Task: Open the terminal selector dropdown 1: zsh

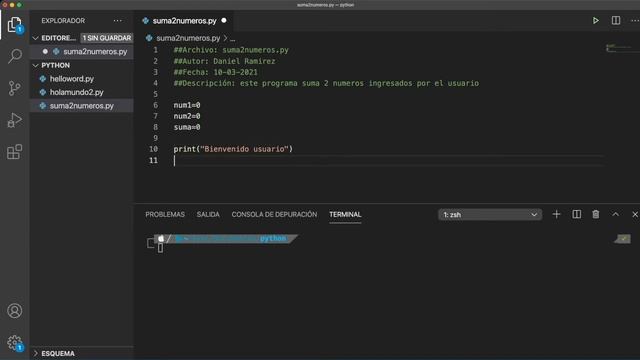Action: click(x=490, y=215)
